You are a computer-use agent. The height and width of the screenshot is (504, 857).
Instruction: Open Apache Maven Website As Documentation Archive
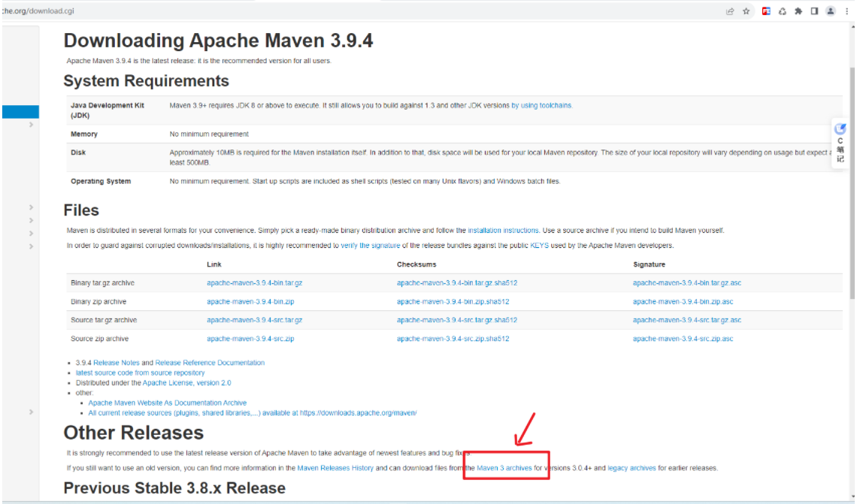click(167, 403)
